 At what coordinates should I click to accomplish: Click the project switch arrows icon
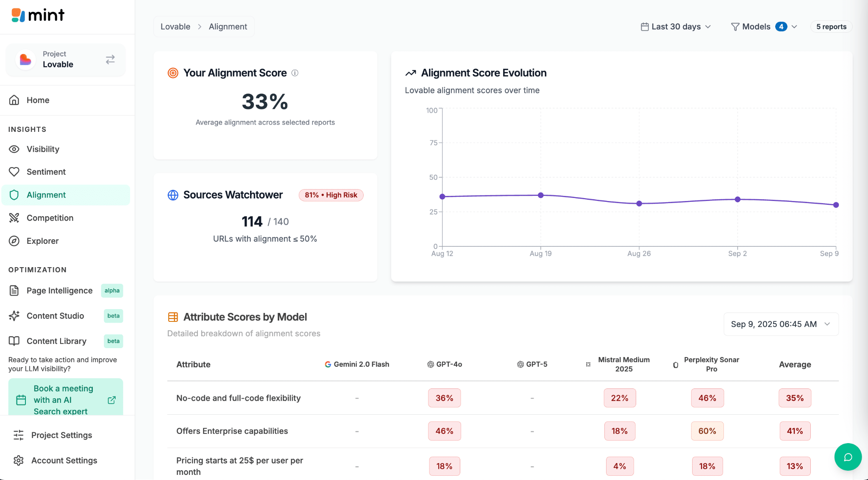click(110, 59)
